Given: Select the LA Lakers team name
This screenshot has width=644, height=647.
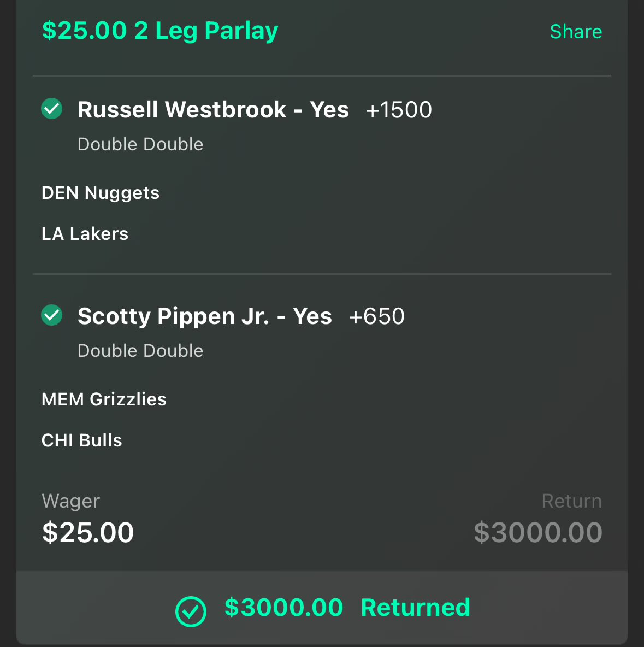Looking at the screenshot, I should click(x=85, y=234).
